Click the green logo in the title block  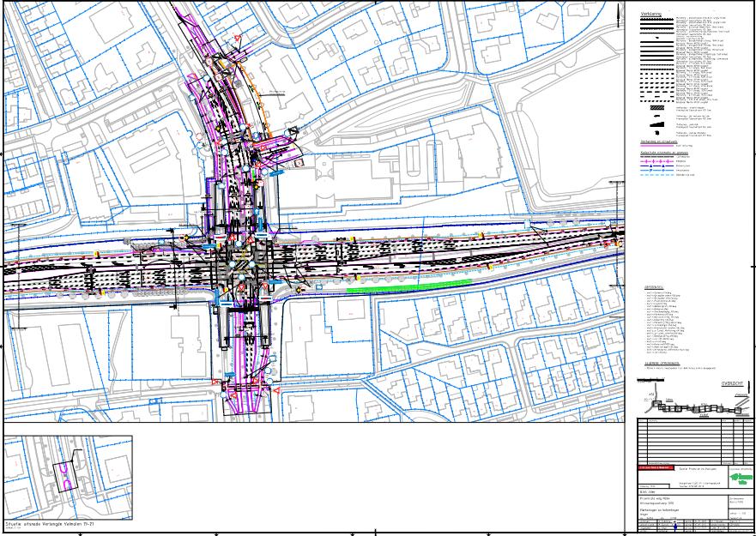pos(740,477)
